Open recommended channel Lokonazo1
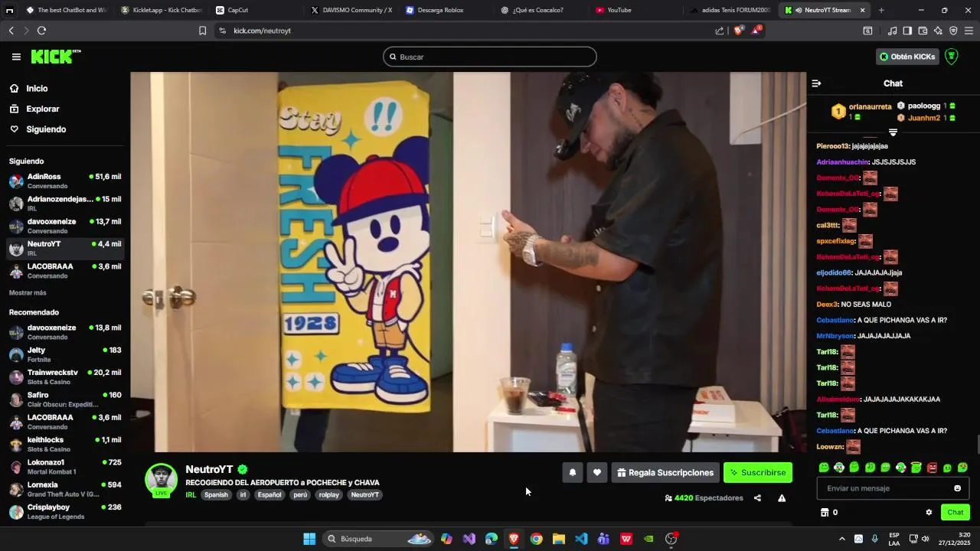 pos(65,467)
